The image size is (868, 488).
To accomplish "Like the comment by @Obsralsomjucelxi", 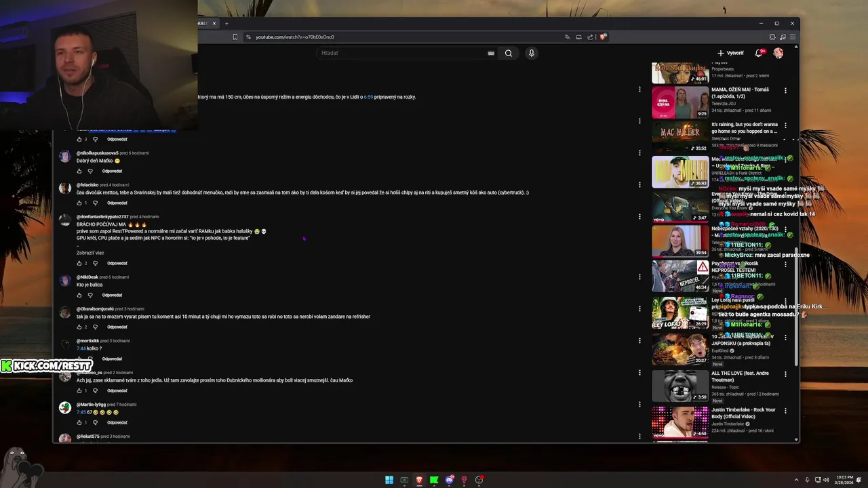I will point(79,327).
